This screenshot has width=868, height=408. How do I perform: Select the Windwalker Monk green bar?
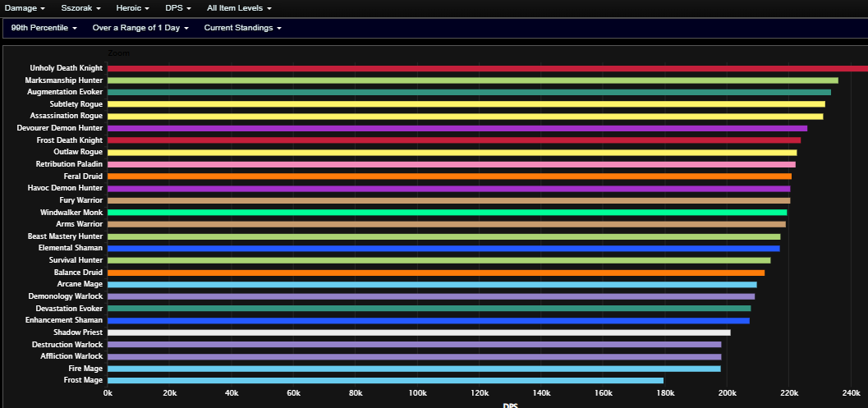(448, 213)
